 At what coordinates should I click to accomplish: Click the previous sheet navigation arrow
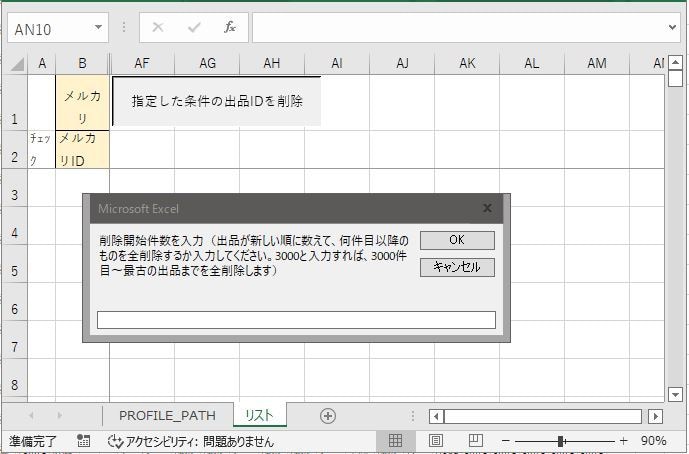[31, 415]
